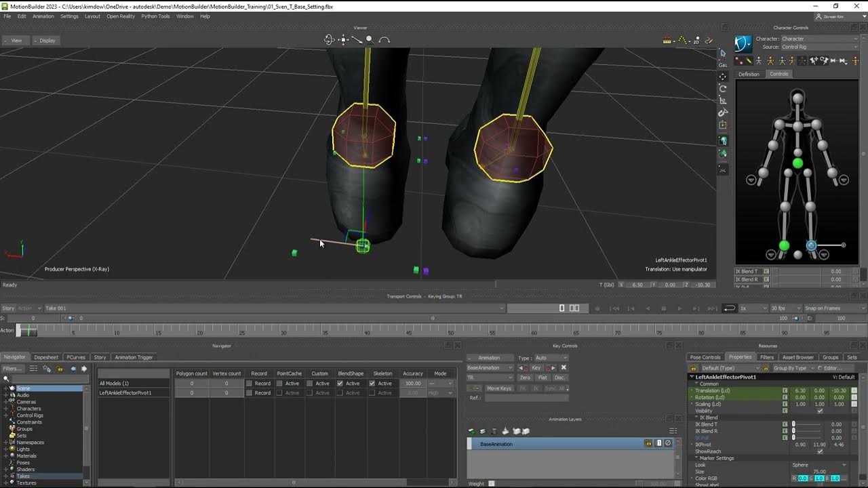Toggle the ShowReach property checkbox
The image size is (868, 488).
click(820, 451)
